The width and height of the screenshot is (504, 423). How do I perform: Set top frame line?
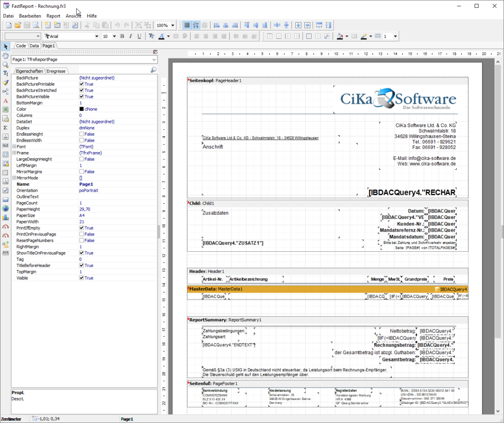coord(270,36)
